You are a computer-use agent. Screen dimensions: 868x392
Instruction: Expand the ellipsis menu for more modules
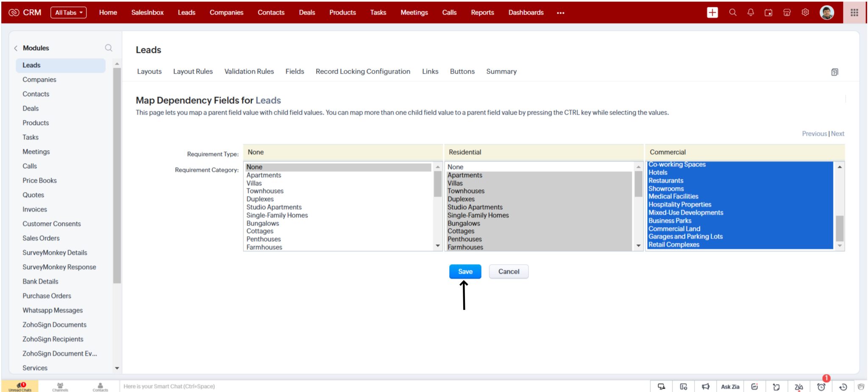560,13
